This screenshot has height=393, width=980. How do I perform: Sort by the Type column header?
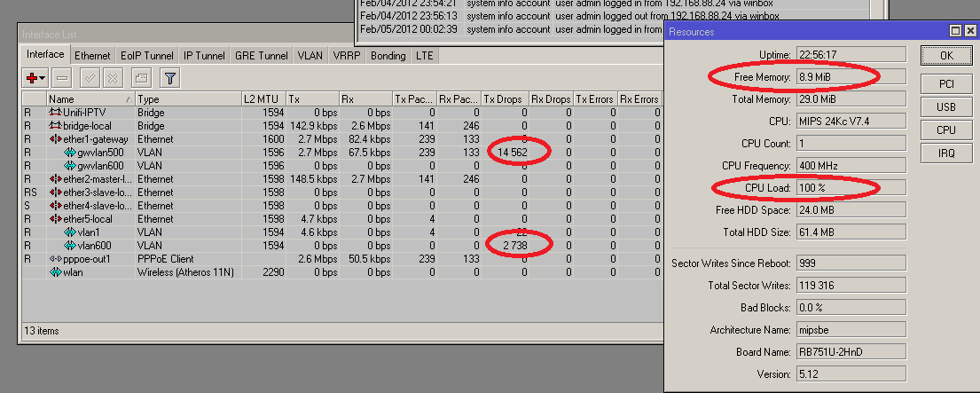pos(188,99)
